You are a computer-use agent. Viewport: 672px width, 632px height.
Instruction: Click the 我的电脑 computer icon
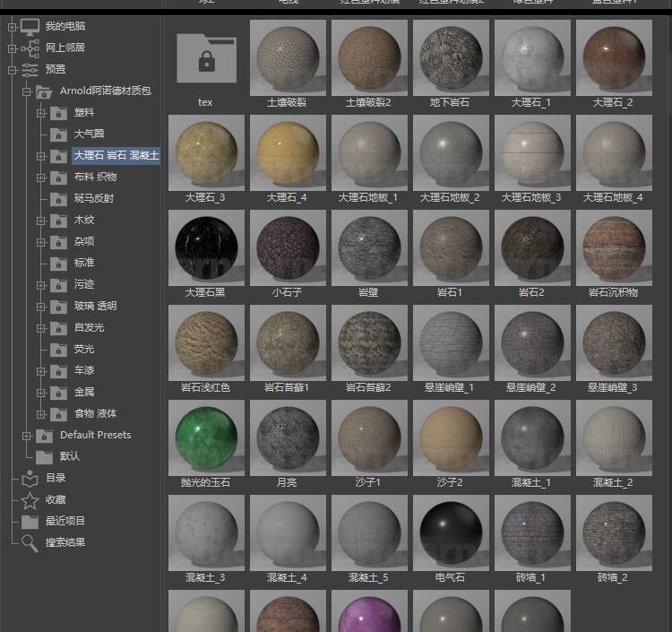(x=30, y=27)
